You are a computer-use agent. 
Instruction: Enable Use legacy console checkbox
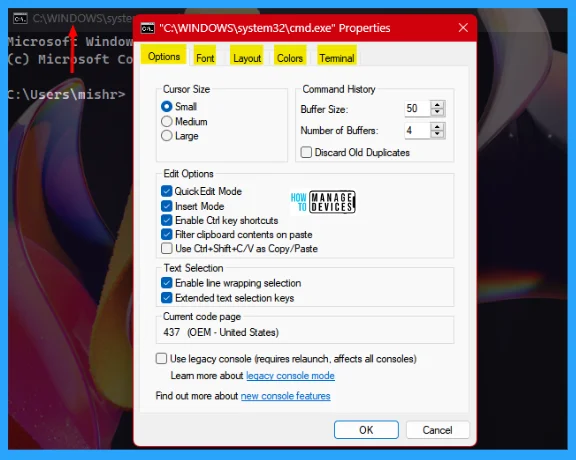pyautogui.click(x=161, y=359)
